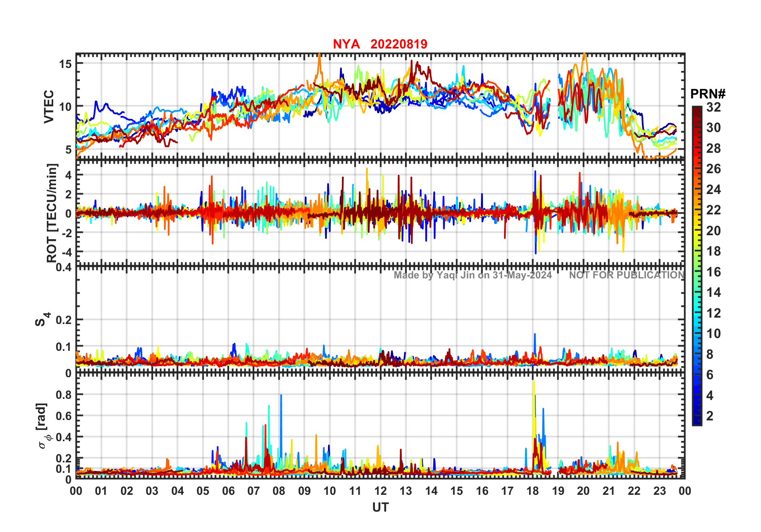
Task: Click the "-4" tick on the ROT axis
Action: (x=67, y=252)
